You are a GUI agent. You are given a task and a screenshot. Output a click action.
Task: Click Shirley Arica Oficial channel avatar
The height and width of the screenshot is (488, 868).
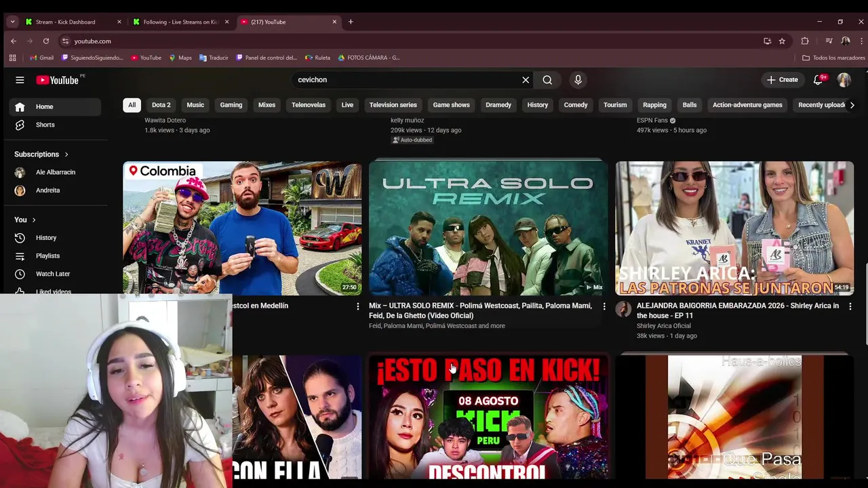click(x=623, y=309)
